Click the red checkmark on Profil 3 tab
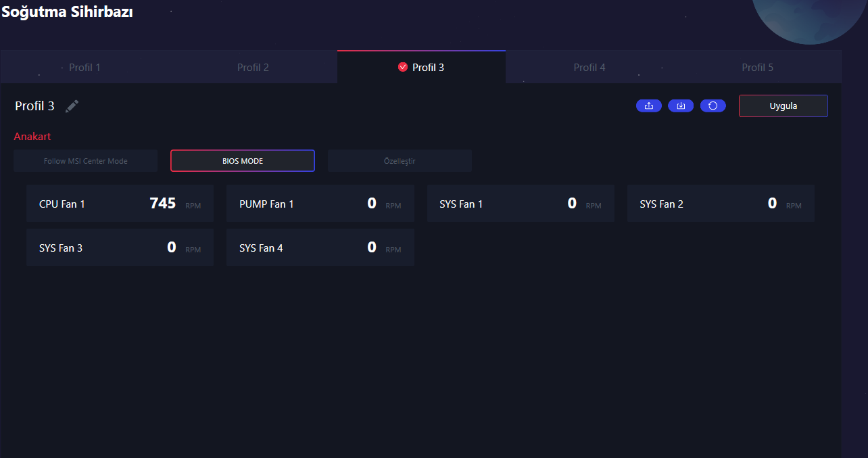This screenshot has width=868, height=458. (x=403, y=67)
